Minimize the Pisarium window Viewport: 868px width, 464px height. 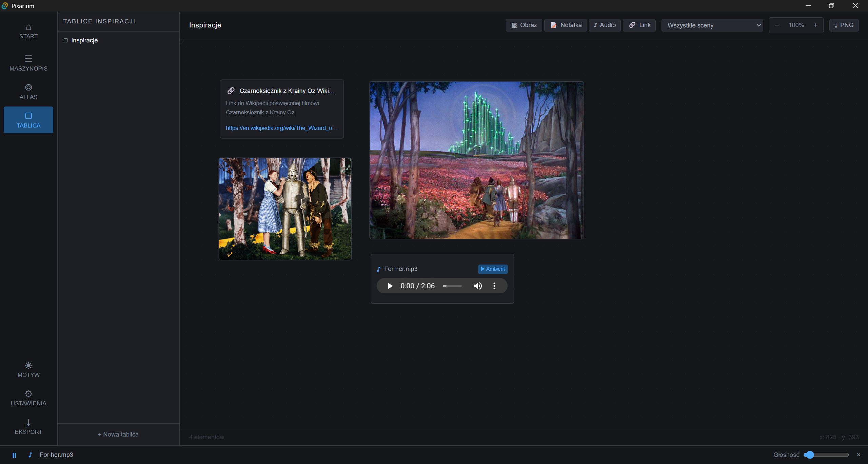tap(808, 6)
